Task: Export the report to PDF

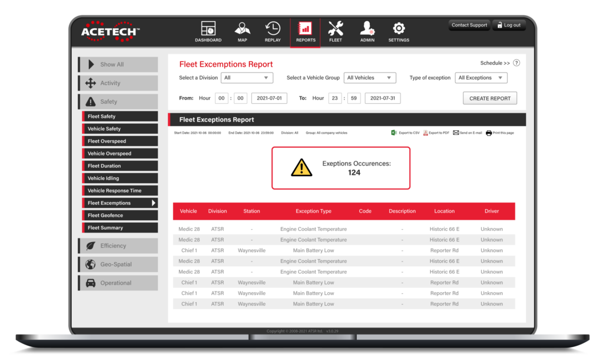Action: click(x=436, y=133)
